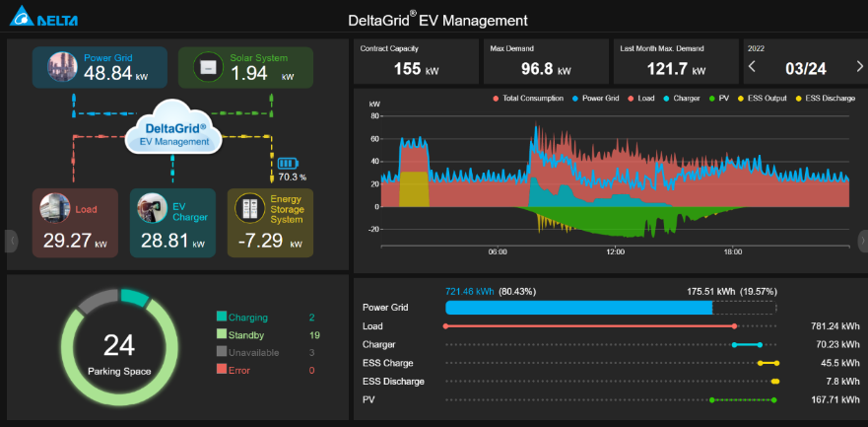Click the 24 Parking Space donut center
Image resolution: width=868 pixels, height=427 pixels.
pos(118,350)
